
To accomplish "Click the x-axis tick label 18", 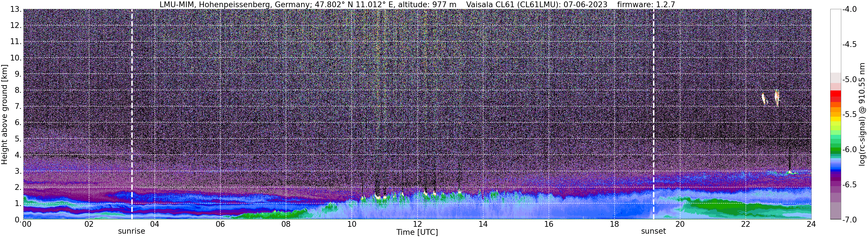I will pos(615,224).
